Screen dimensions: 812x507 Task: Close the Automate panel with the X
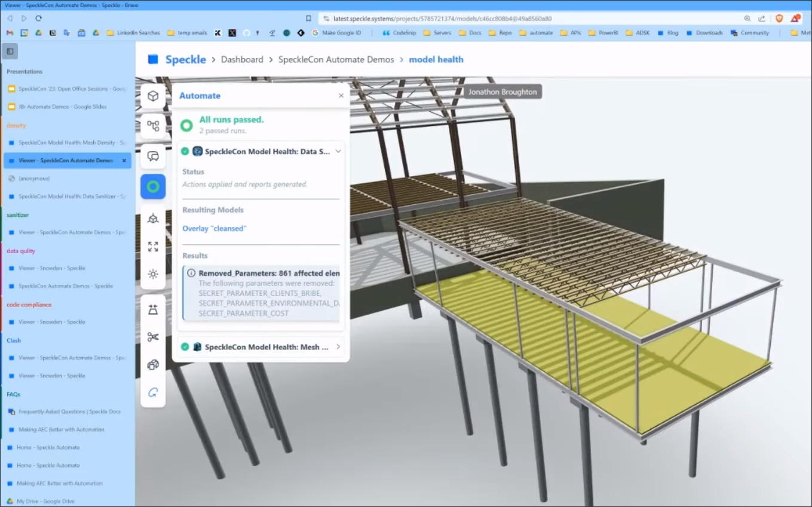(x=341, y=96)
